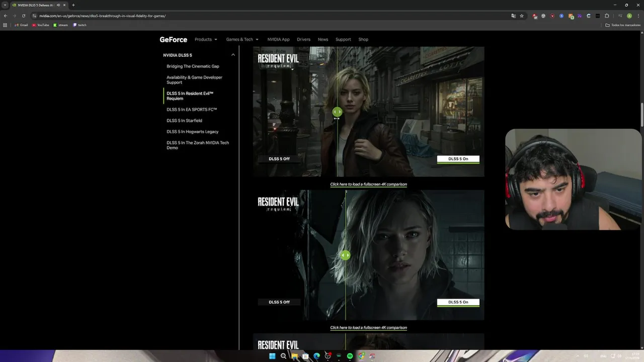Jump to Availability & Game Developer Support
The width and height of the screenshot is (644, 362).
pos(194,80)
